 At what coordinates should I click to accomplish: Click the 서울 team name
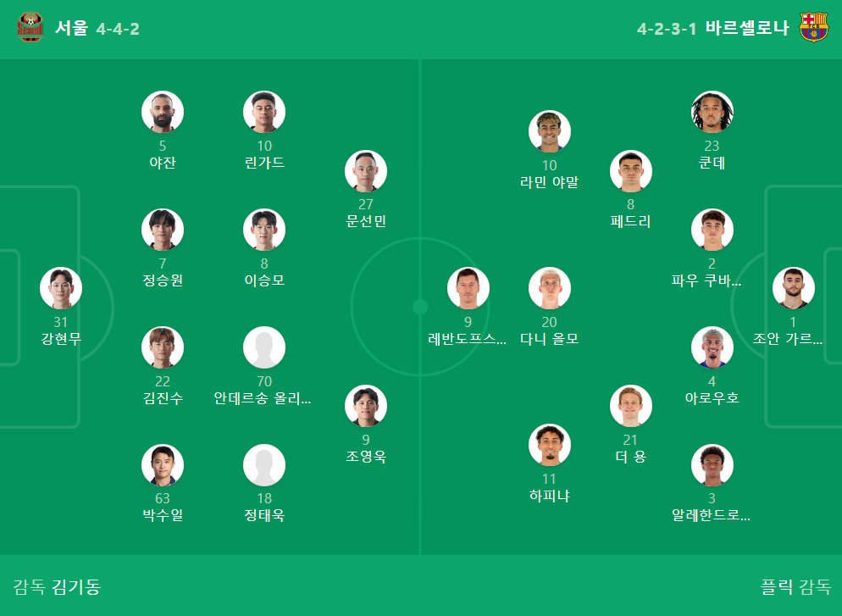71,28
